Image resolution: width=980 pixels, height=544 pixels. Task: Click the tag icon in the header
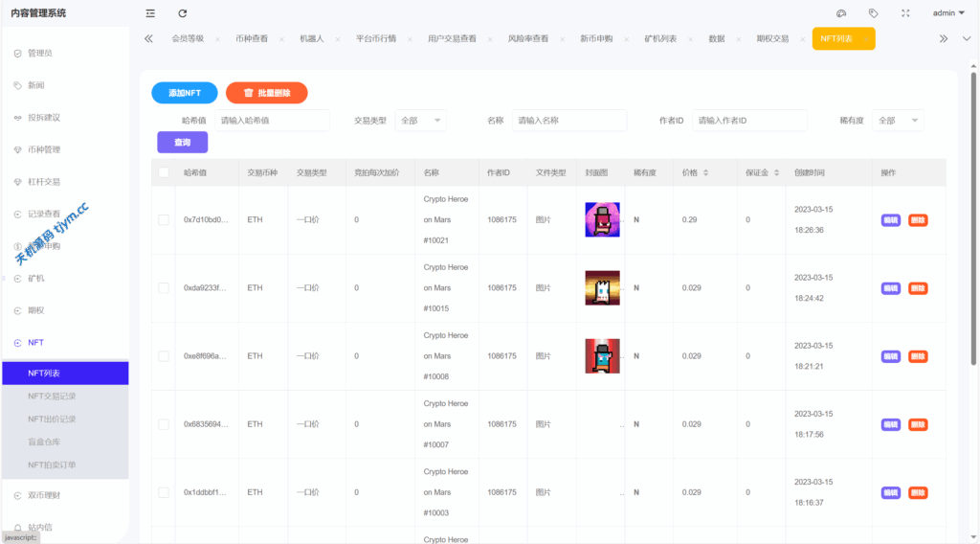pyautogui.click(x=873, y=13)
